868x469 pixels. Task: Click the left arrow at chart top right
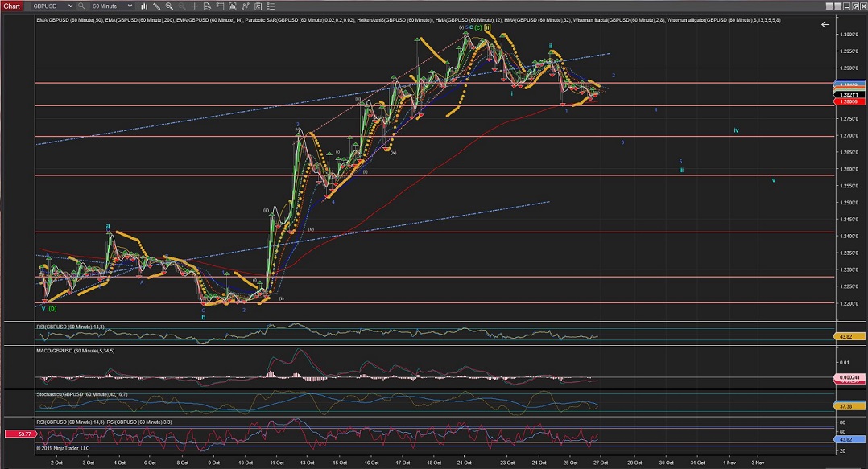point(825,25)
